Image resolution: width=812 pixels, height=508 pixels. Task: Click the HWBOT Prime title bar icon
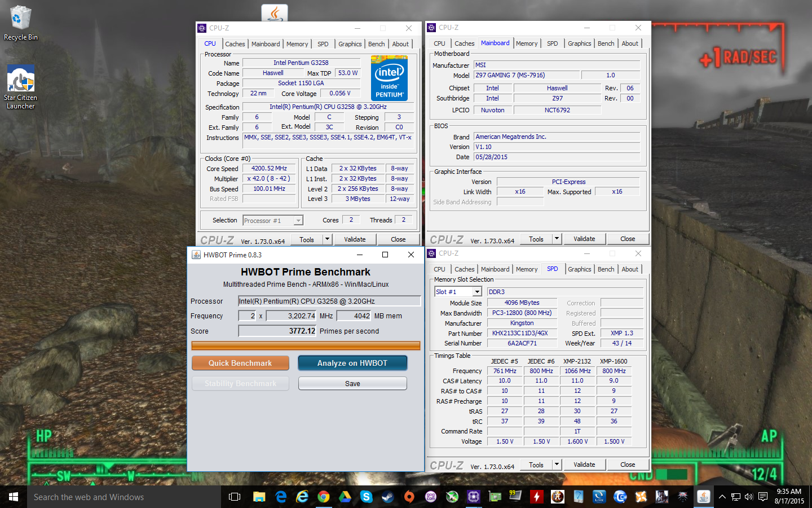click(196, 255)
